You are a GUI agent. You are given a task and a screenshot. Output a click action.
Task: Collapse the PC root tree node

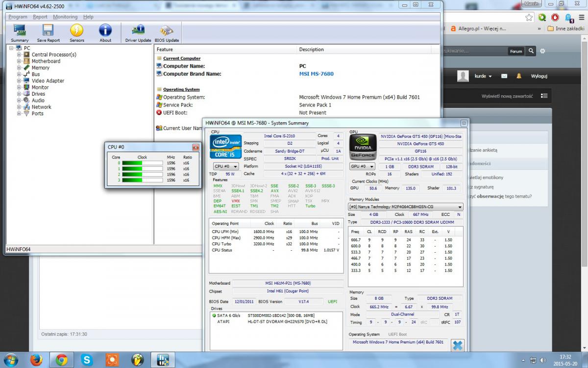pyautogui.click(x=12, y=48)
